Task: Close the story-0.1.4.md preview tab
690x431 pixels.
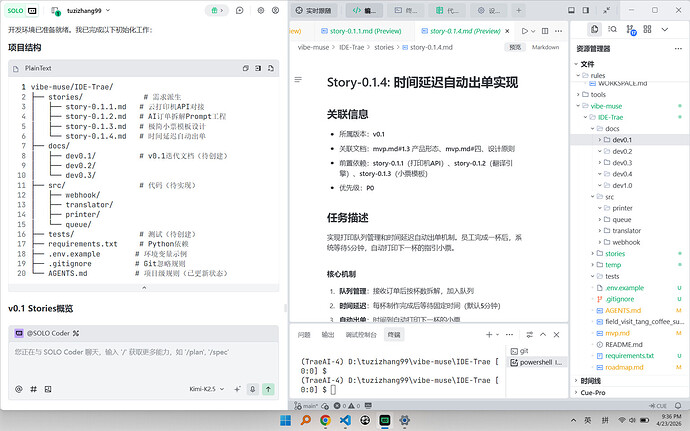Action: pos(507,31)
